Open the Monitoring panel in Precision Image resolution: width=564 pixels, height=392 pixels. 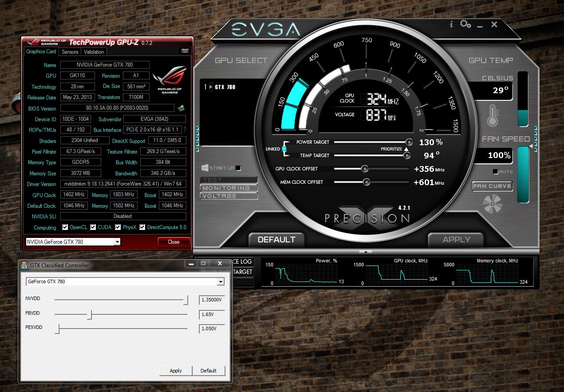pos(229,188)
